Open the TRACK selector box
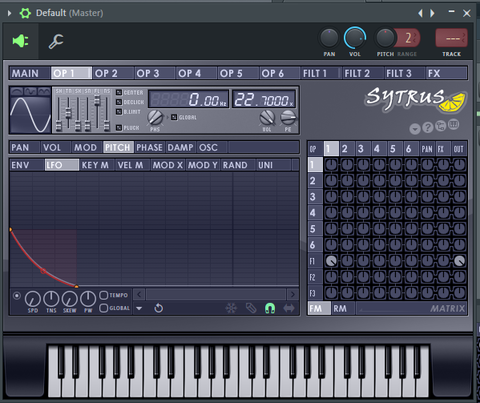The width and height of the screenshot is (480, 403). click(x=451, y=38)
